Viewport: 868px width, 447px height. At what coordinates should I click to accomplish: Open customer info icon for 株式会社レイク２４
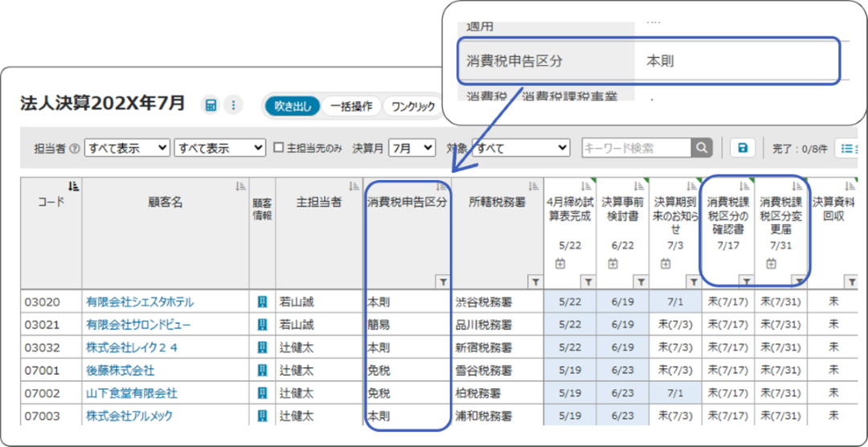click(x=262, y=347)
